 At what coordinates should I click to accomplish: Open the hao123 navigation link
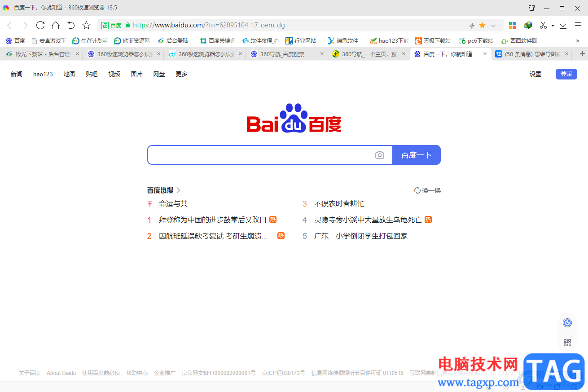click(43, 74)
